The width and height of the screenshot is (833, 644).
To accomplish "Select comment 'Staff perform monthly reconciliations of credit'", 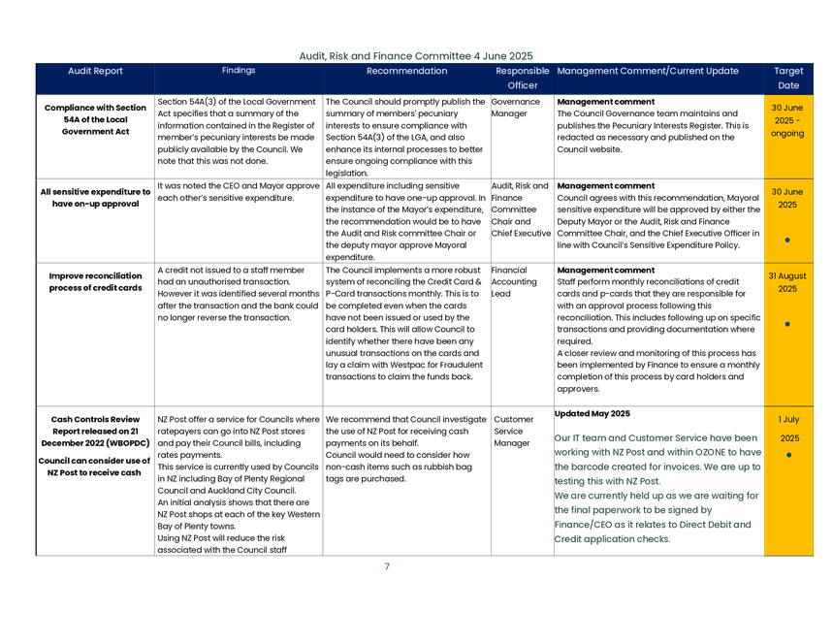I will tap(658, 311).
